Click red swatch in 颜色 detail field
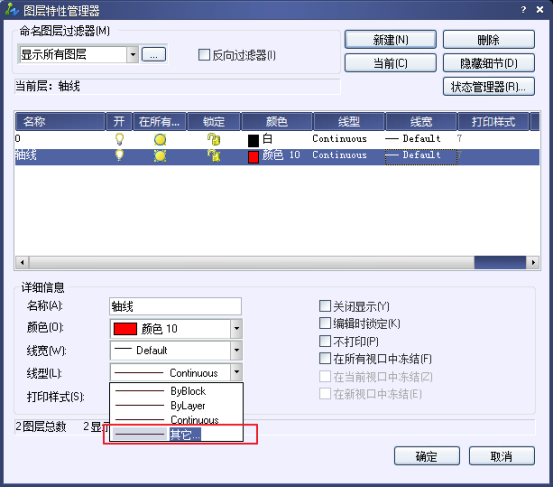This screenshot has width=554, height=487. click(125, 329)
